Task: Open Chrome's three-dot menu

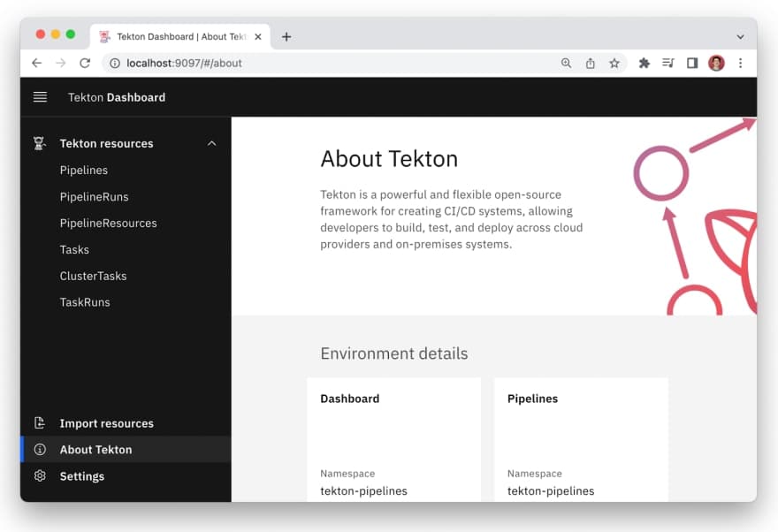Action: pos(740,63)
